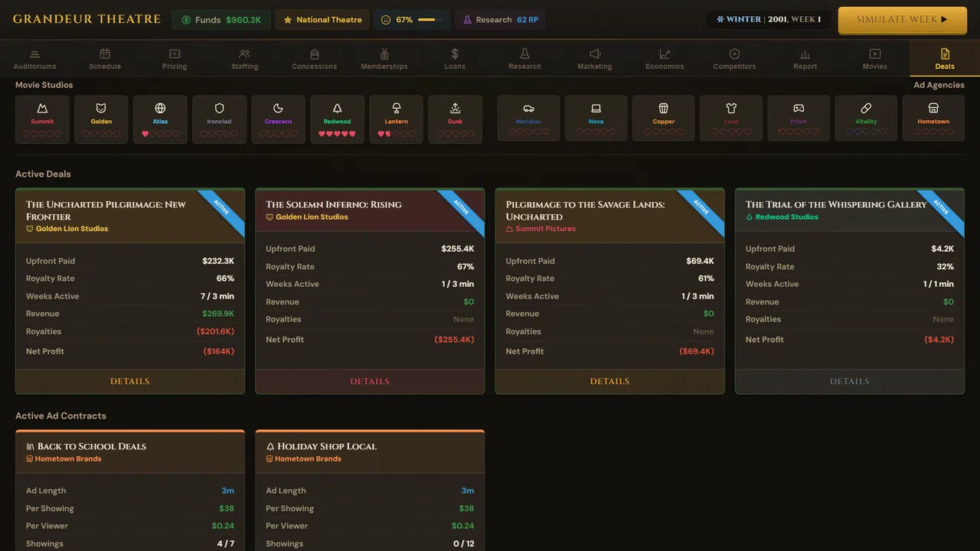Click Hometown Brands under Back to School Deals
The height and width of the screenshot is (551, 980).
[x=68, y=459]
